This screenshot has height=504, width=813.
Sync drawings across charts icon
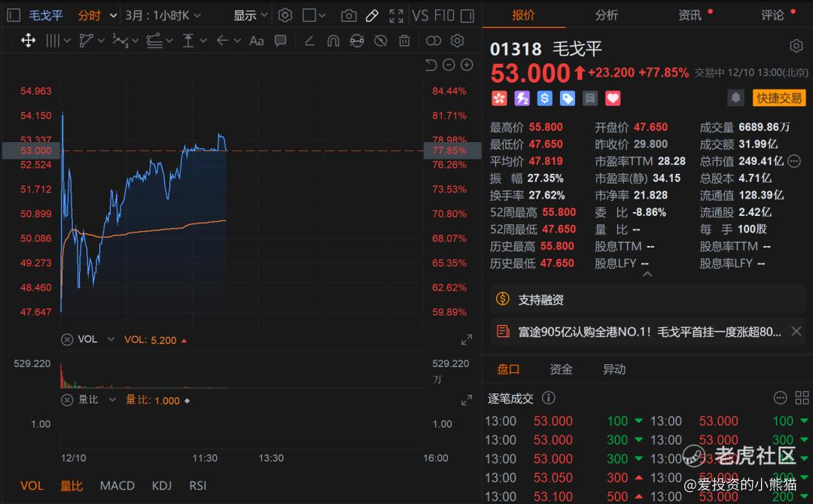coord(357,41)
